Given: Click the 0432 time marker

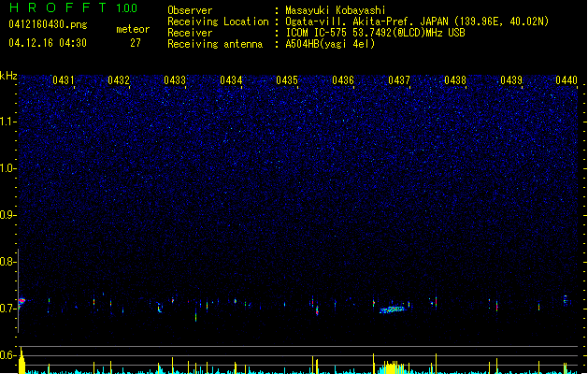Looking at the screenshot, I should tap(119, 80).
